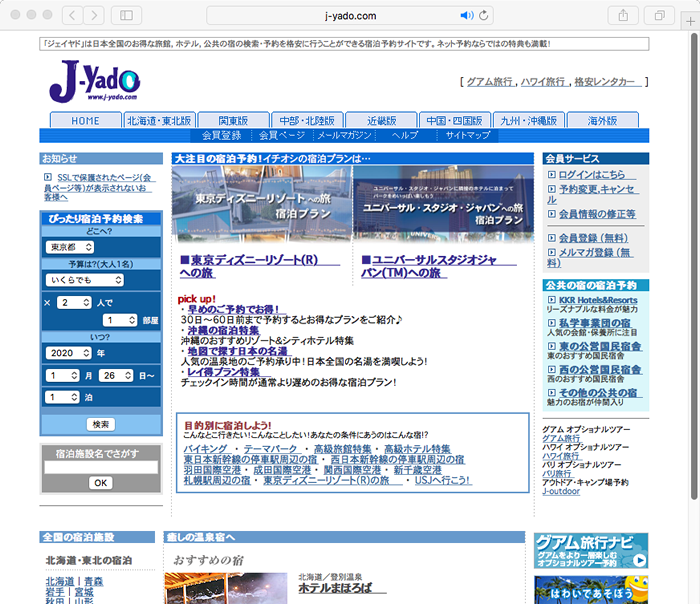
Task: Open the Safari share button
Action: 623,16
